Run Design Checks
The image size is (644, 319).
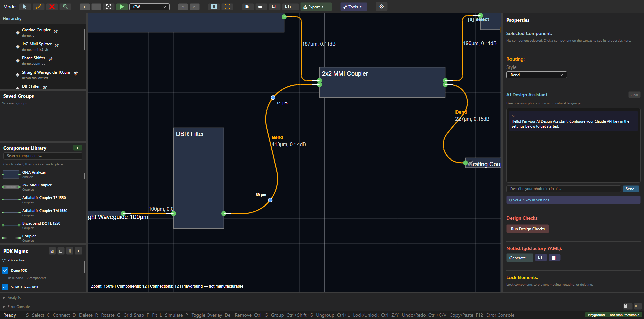coord(528,229)
